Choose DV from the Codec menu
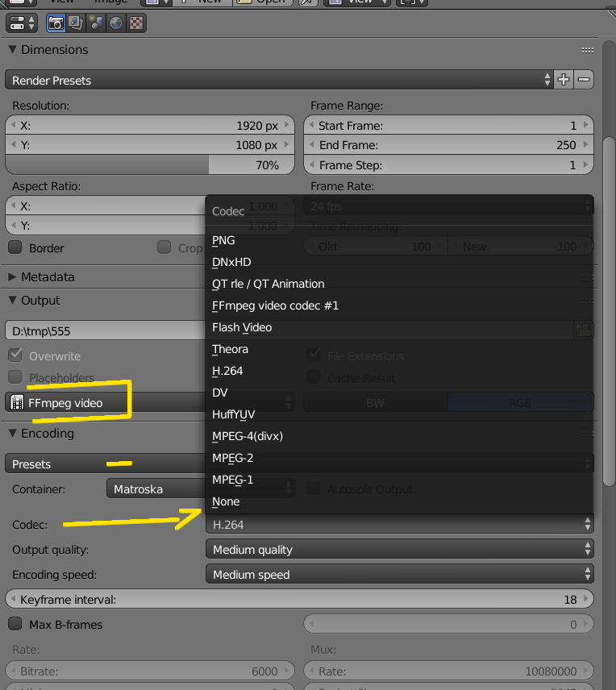Image resolution: width=616 pixels, height=690 pixels. [399, 393]
